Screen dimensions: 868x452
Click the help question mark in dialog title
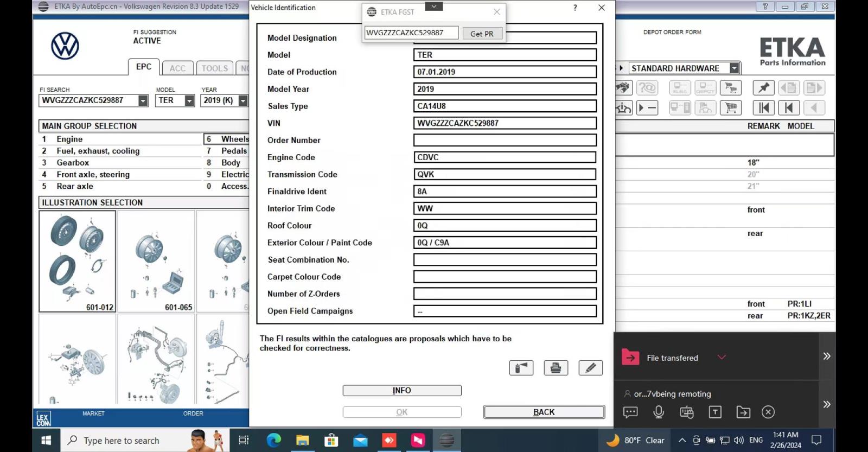tap(575, 8)
